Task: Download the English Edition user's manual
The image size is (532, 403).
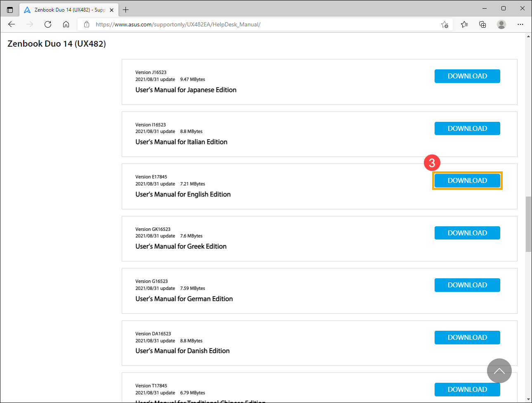Action: [x=467, y=181]
